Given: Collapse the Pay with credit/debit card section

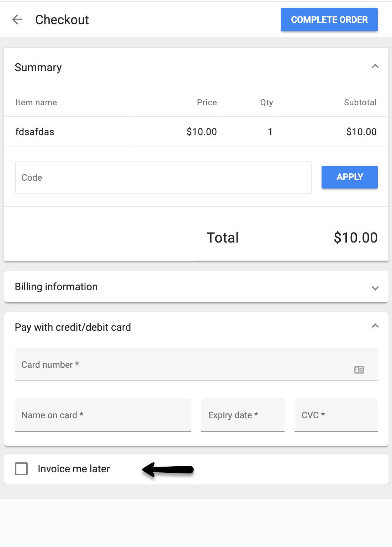Looking at the screenshot, I should 375,326.
